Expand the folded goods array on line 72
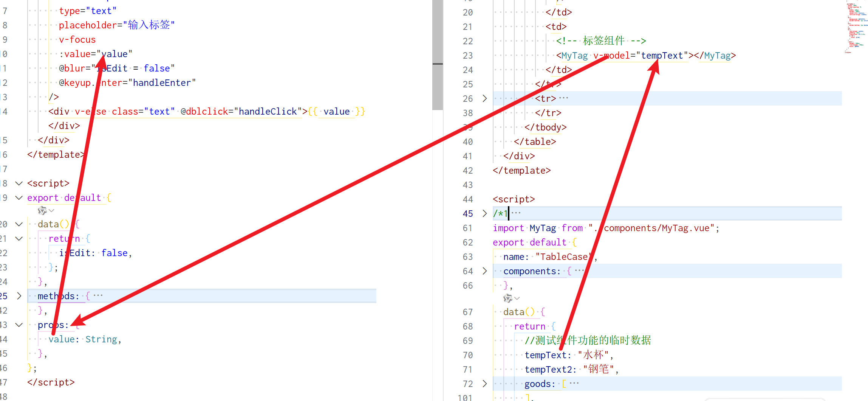The height and width of the screenshot is (401, 868). [x=484, y=384]
